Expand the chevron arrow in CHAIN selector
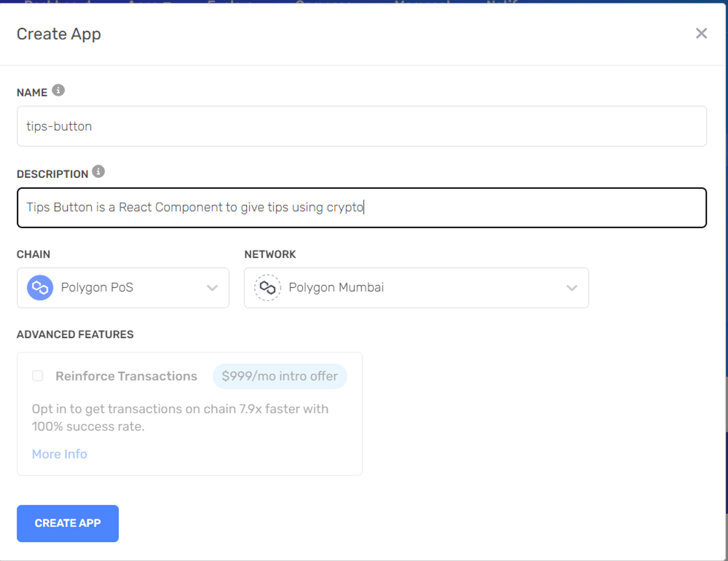Screen dimensions: 728x561 tap(212, 288)
